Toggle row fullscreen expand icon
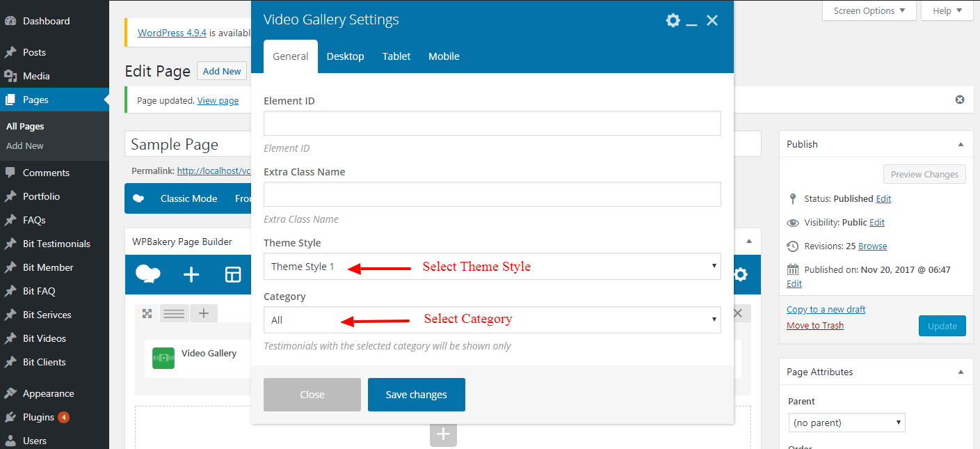 click(x=147, y=314)
